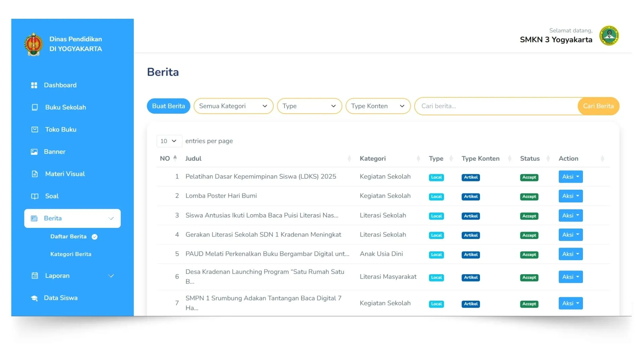Viewport: 644px width, 362px height.
Task: Click the Buat Berita button
Action: (x=168, y=106)
